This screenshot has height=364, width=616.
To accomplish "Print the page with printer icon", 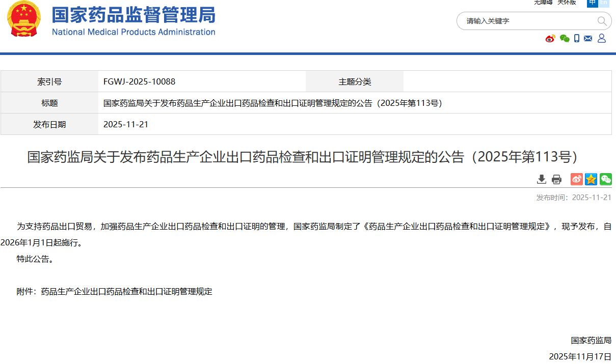I will pyautogui.click(x=556, y=179).
